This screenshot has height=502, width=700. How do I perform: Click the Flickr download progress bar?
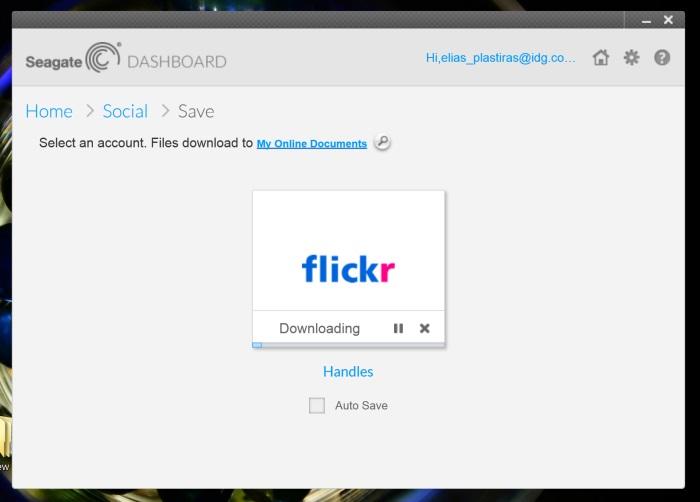[348, 345]
